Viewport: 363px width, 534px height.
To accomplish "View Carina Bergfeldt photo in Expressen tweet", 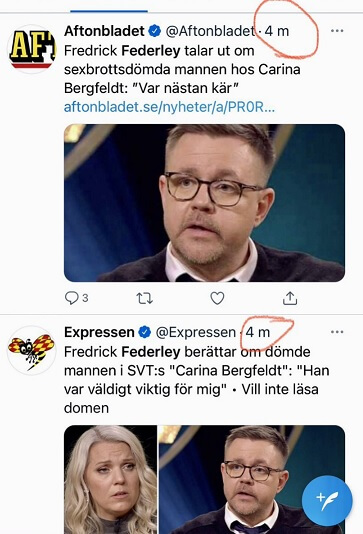I will tap(111, 480).
